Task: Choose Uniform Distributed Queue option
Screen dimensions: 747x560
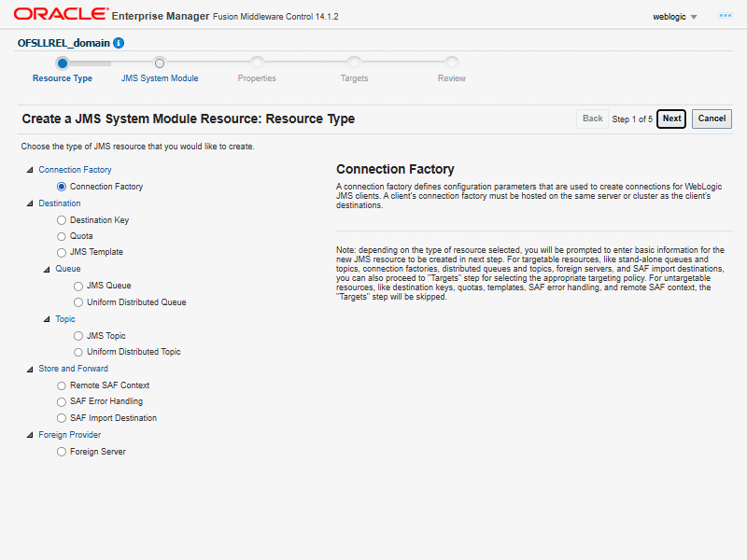Action: pos(78,302)
